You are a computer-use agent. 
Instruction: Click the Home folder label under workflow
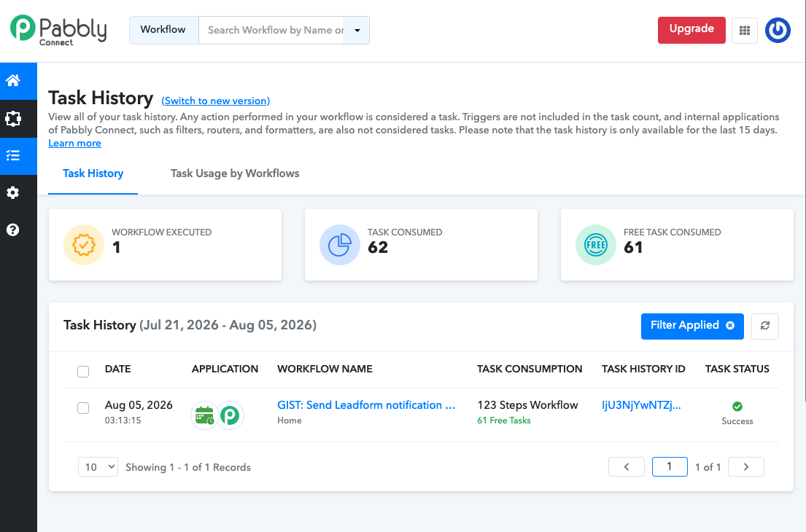(x=290, y=420)
